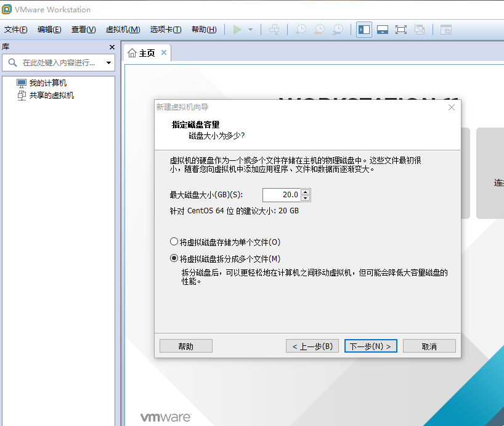Click the Unity mode toolbar icon

420,30
